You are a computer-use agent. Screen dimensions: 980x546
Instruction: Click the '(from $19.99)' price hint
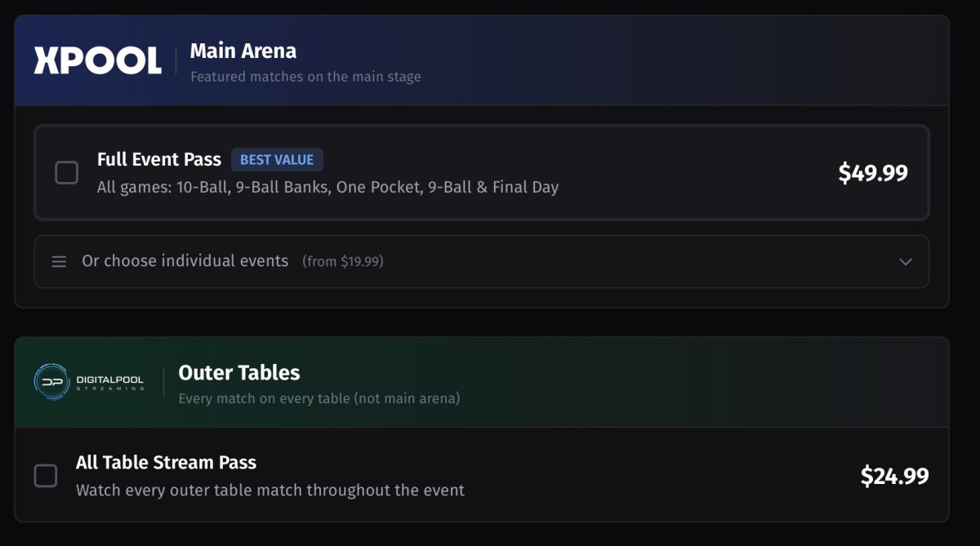coord(342,262)
